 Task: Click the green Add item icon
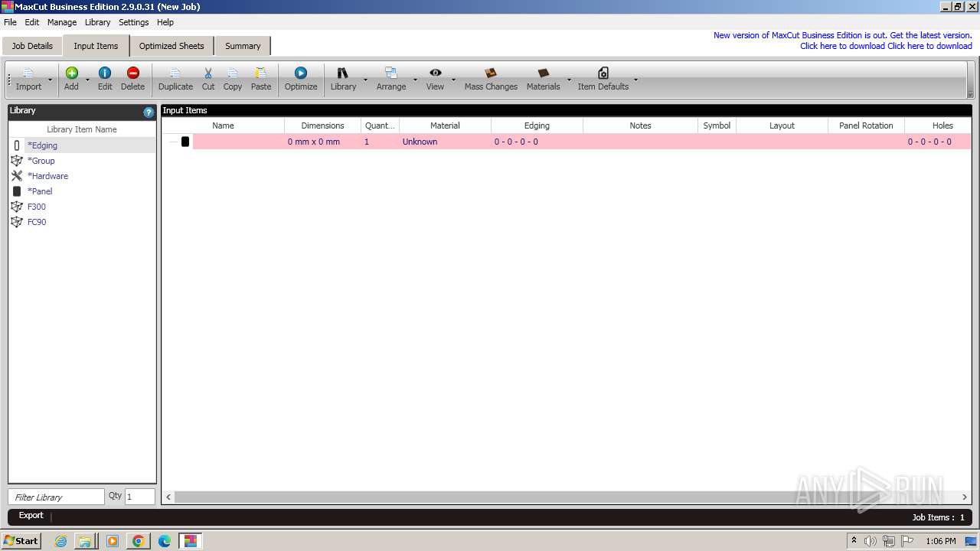(x=71, y=73)
